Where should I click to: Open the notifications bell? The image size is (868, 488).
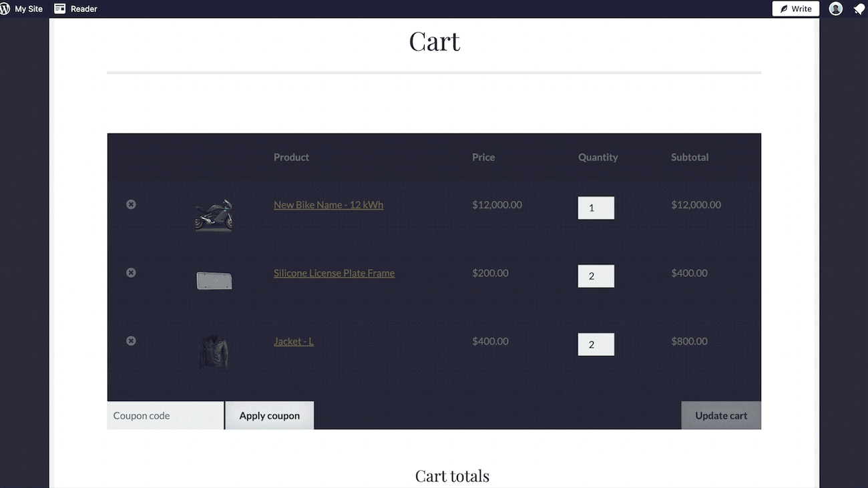(x=859, y=9)
